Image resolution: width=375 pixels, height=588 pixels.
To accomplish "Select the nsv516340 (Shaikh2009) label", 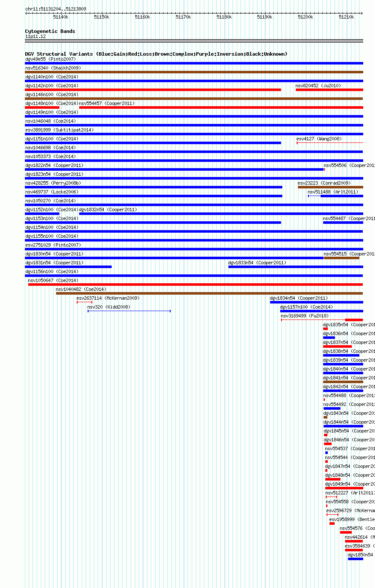I will coord(53,68).
